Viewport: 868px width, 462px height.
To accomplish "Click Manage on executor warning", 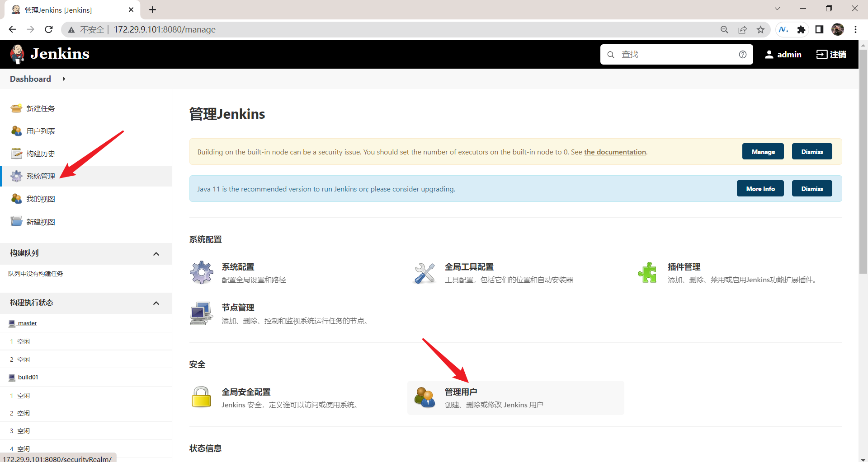I will [x=763, y=152].
